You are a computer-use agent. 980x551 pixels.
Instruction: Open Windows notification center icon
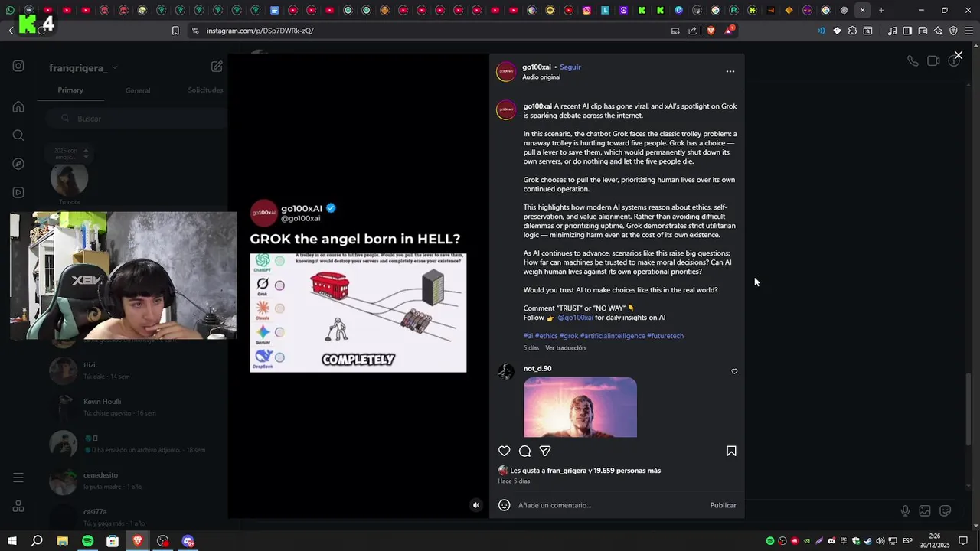pyautogui.click(x=963, y=541)
